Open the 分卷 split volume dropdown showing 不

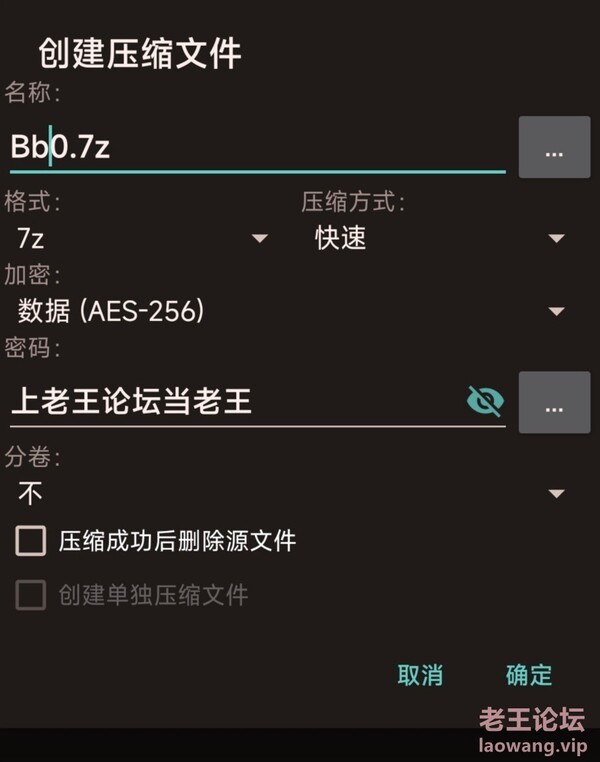(x=291, y=494)
